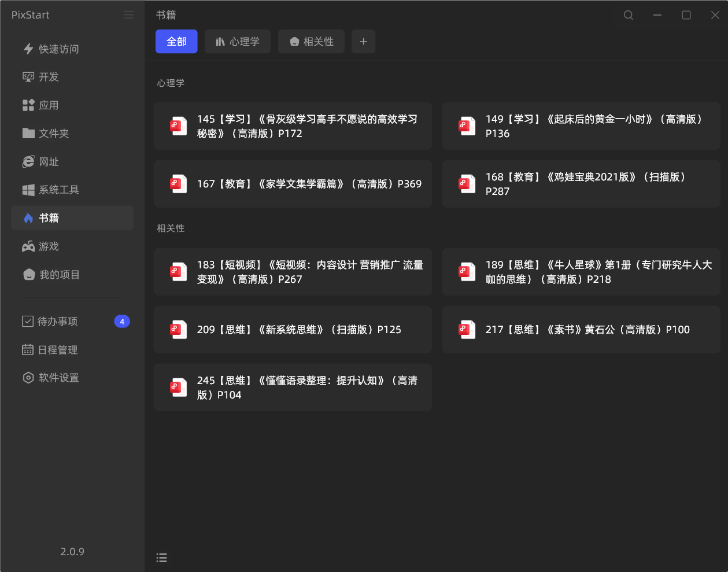Go to 文件夹 in sidebar
Viewport: 728px width, 572px height.
[x=72, y=134]
